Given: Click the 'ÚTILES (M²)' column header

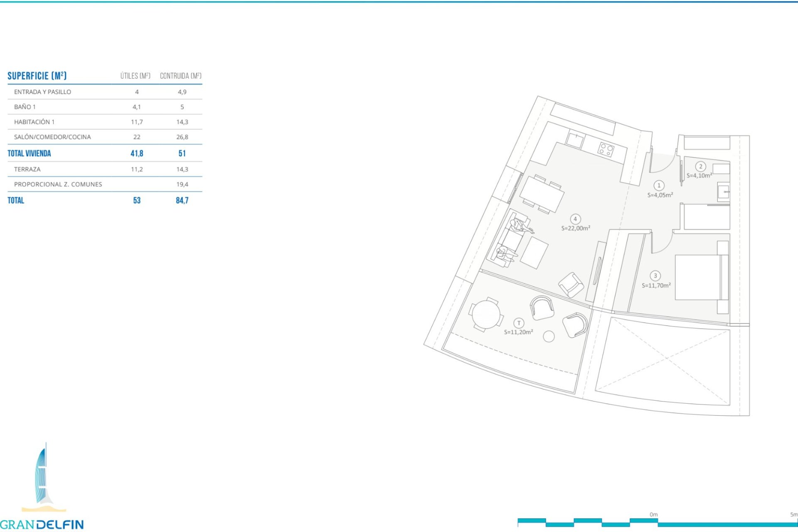Looking at the screenshot, I should [x=135, y=76].
